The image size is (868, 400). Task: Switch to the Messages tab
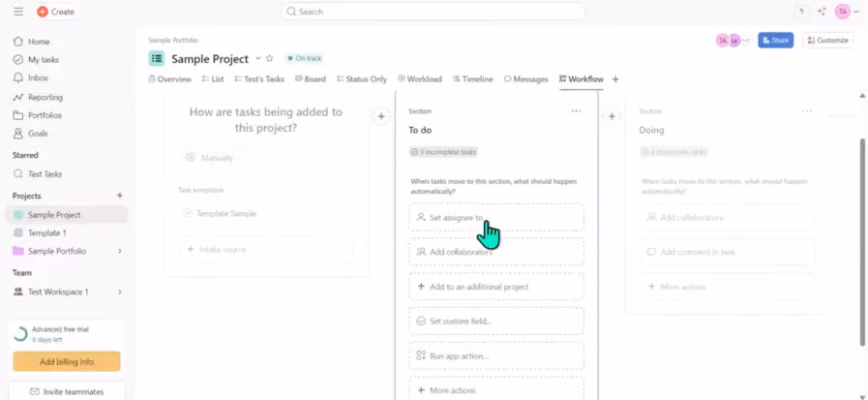[525, 79]
